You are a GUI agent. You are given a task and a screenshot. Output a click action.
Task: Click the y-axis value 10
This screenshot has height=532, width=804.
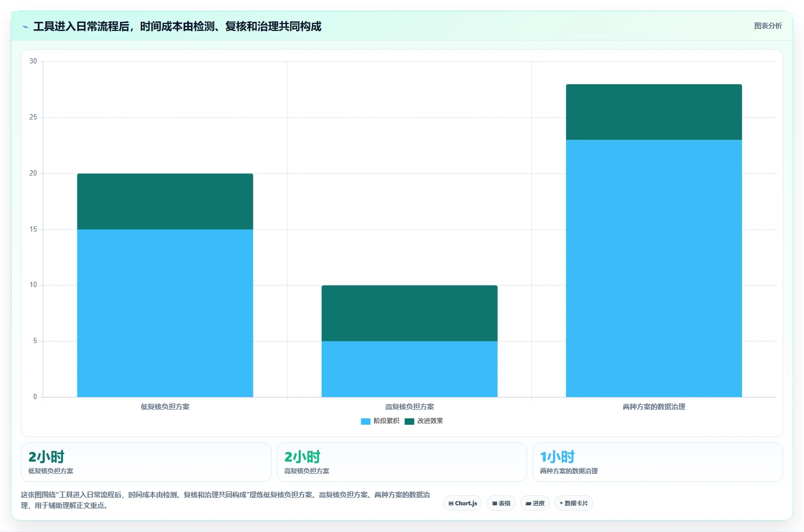[x=33, y=285]
